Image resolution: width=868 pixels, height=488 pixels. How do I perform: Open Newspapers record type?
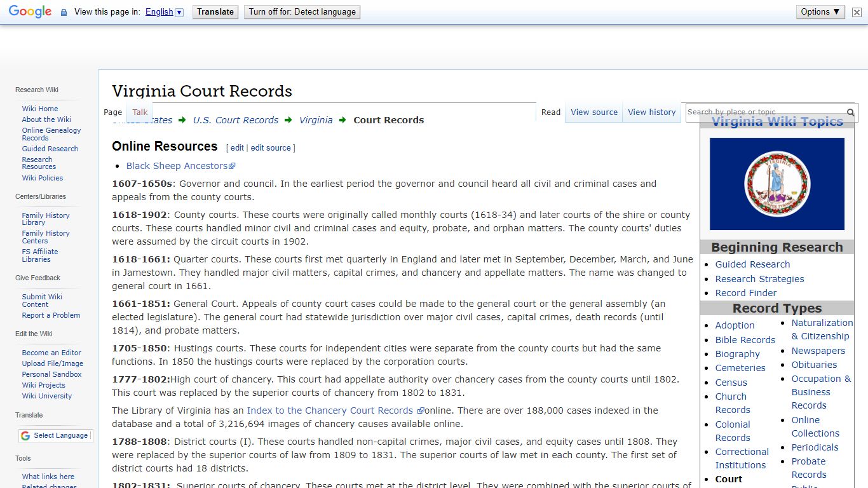coord(818,351)
